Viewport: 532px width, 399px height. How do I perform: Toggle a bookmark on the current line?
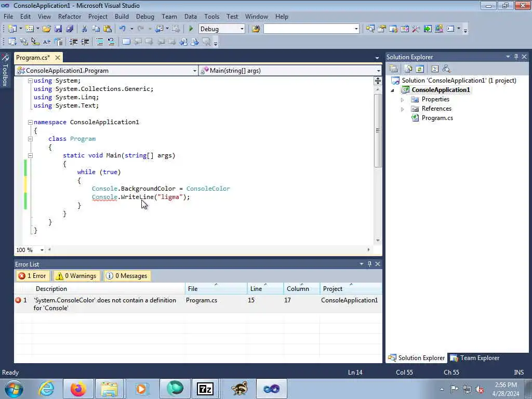(x=126, y=42)
